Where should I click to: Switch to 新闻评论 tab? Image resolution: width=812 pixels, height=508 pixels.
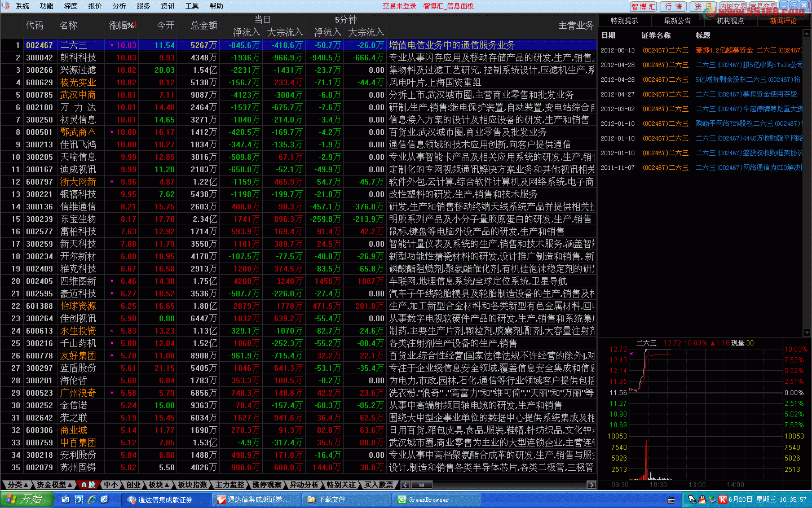783,21
